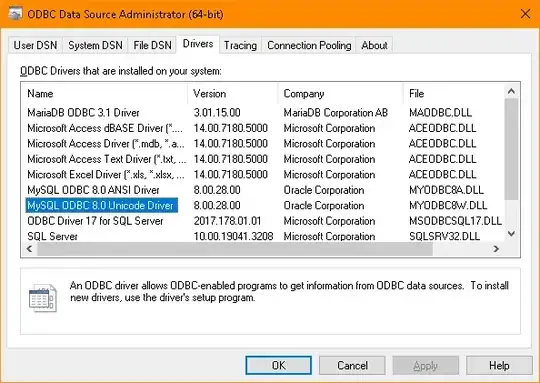Close the ODBC Data Source Administrator window
This screenshot has width=540, height=383.
click(x=525, y=14)
